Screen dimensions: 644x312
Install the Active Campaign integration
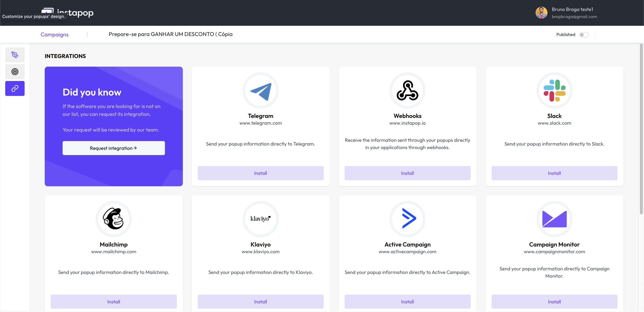click(408, 302)
